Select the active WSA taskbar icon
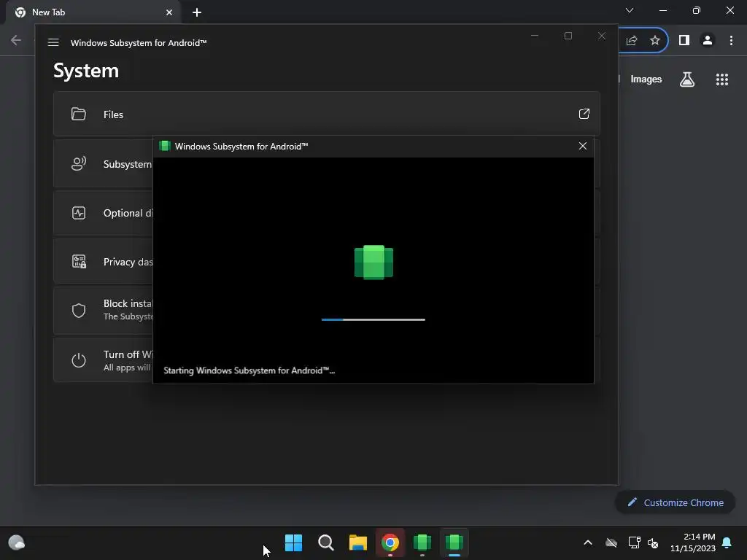The height and width of the screenshot is (560, 747). (454, 542)
